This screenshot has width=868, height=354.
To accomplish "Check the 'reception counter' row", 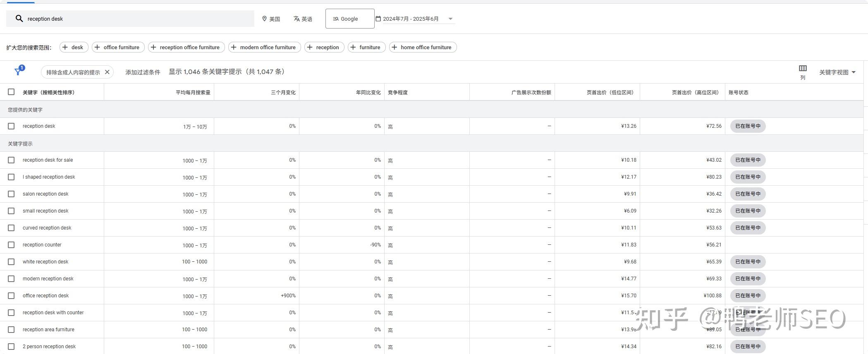I will (11, 245).
